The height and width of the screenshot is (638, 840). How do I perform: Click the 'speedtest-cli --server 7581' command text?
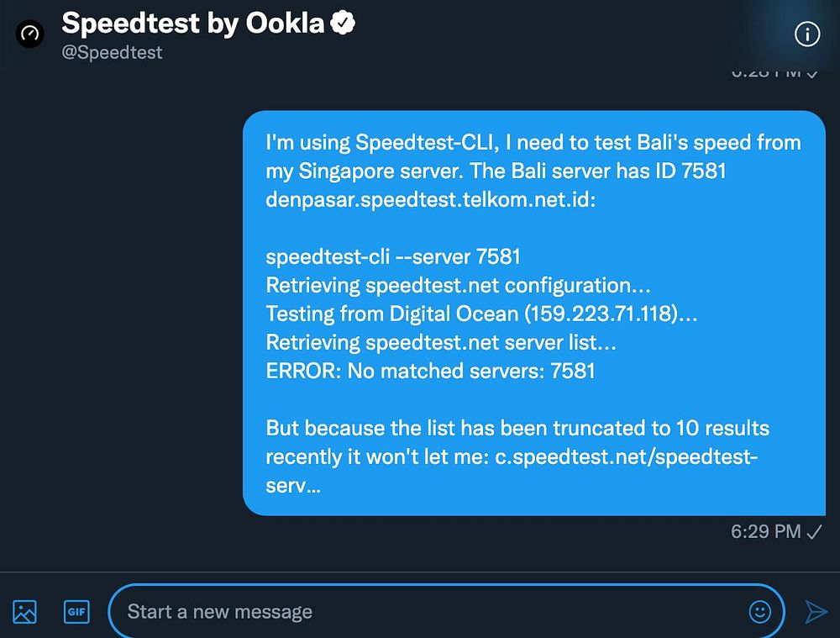(393, 256)
